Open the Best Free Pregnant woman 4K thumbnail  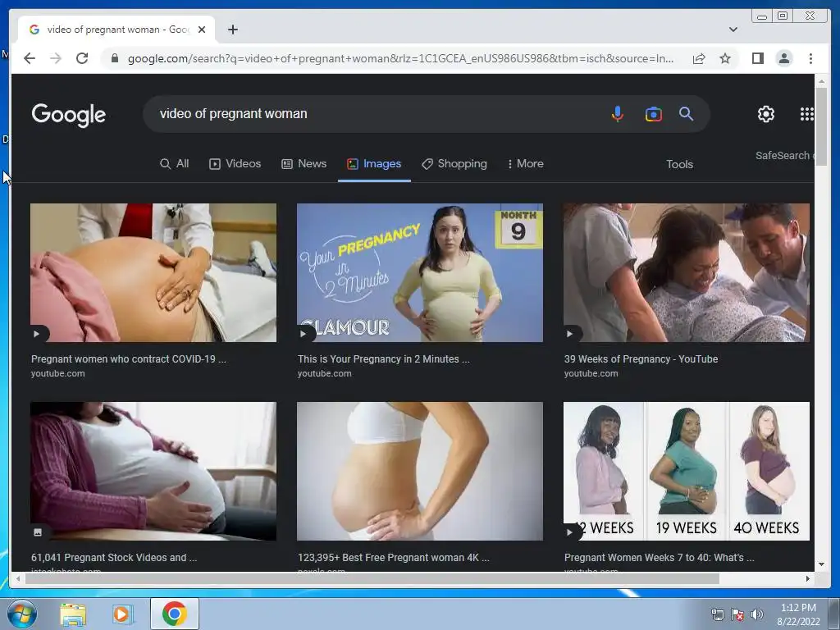419,471
